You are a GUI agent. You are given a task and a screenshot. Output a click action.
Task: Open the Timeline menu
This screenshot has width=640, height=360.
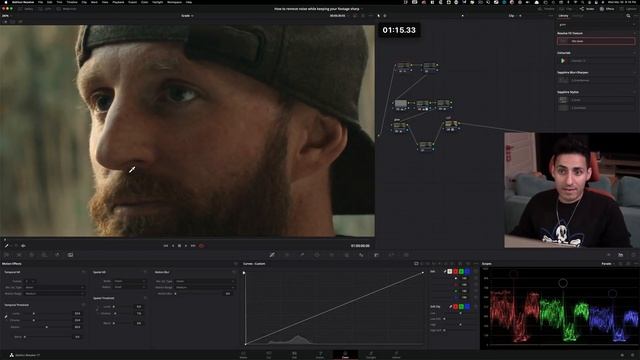pyautogui.click(x=72, y=2)
